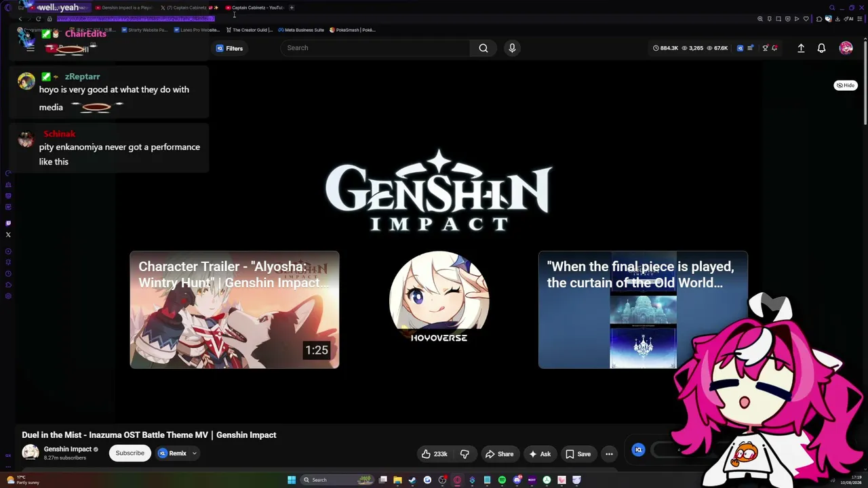Open the weather widget showing Partly sunny
Image resolution: width=868 pixels, height=488 pixels.
pyautogui.click(x=23, y=480)
